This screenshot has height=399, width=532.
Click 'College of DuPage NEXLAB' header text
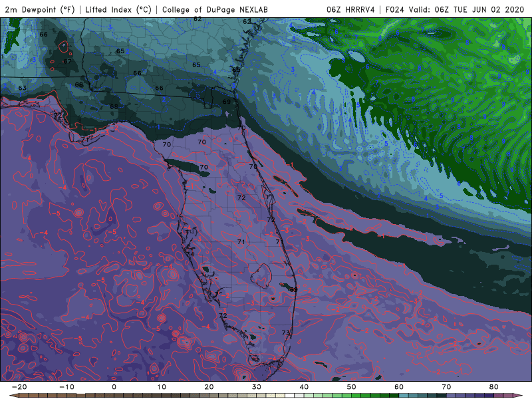[x=215, y=9]
